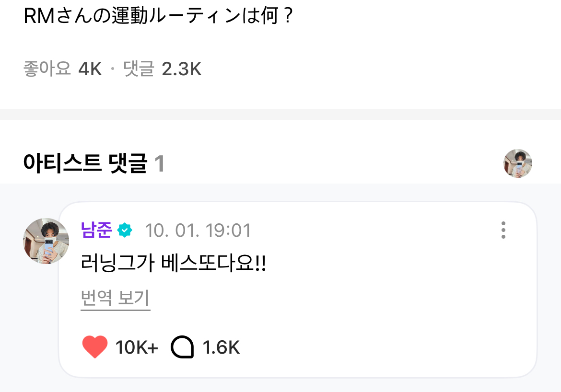Image resolution: width=561 pixels, height=392 pixels.
Task: Open 남준's profile picture beside the comment
Action: pos(46,241)
